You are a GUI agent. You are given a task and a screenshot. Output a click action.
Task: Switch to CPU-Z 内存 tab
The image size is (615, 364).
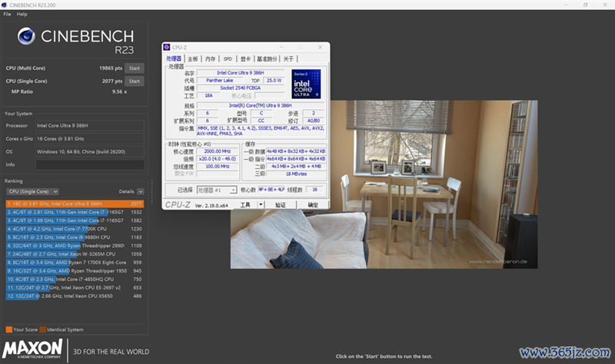211,59
